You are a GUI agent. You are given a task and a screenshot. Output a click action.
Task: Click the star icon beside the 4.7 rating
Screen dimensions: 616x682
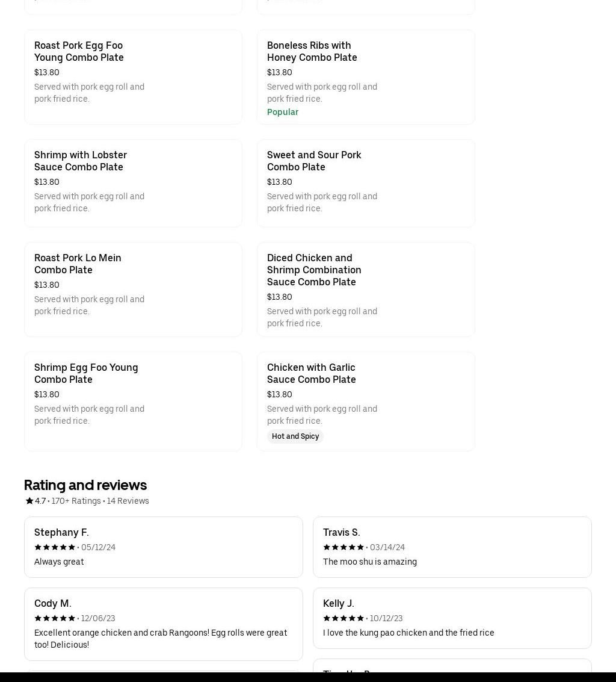coord(29,501)
